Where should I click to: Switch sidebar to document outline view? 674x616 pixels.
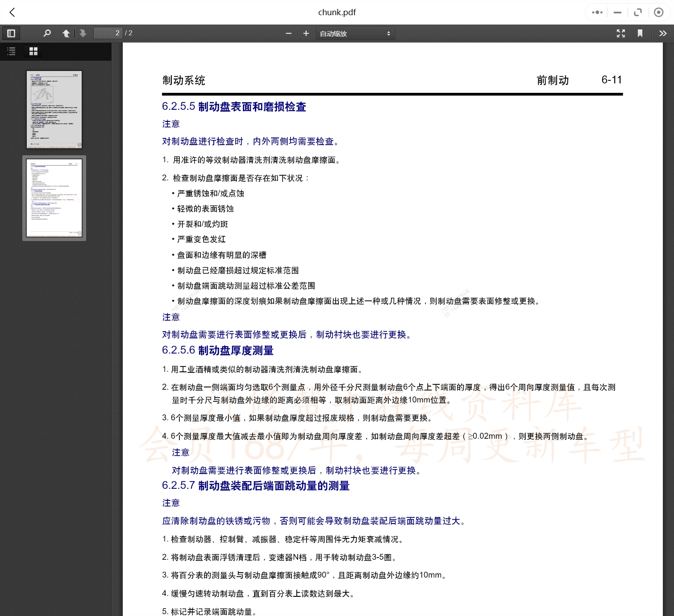point(12,51)
